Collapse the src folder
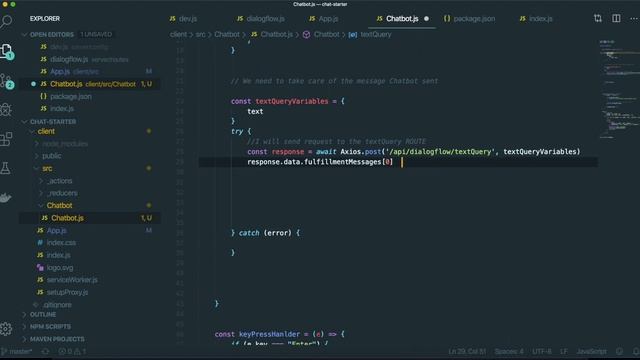Viewport: 640px width, 360px height. (47, 168)
